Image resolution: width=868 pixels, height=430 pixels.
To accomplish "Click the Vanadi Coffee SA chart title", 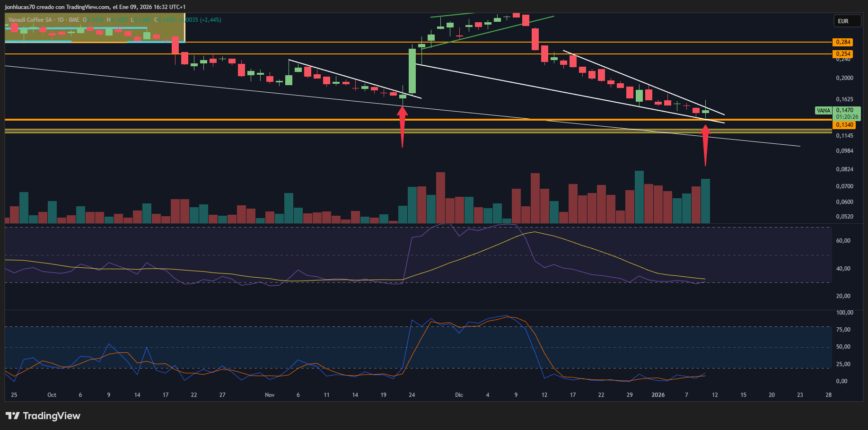I will pos(30,20).
